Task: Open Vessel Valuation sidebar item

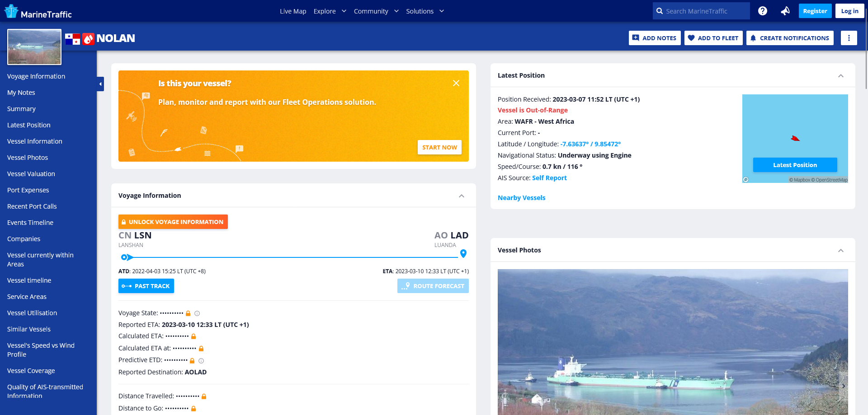Action: (31, 174)
